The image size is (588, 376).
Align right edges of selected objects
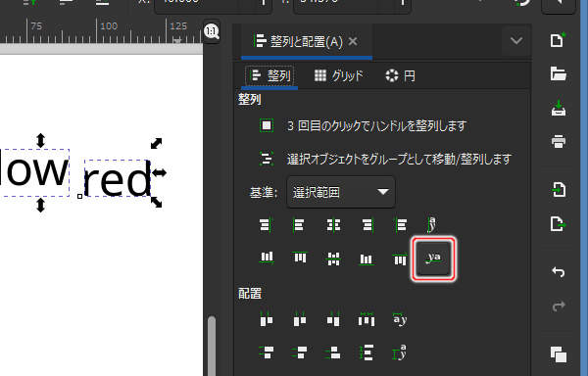tap(367, 224)
